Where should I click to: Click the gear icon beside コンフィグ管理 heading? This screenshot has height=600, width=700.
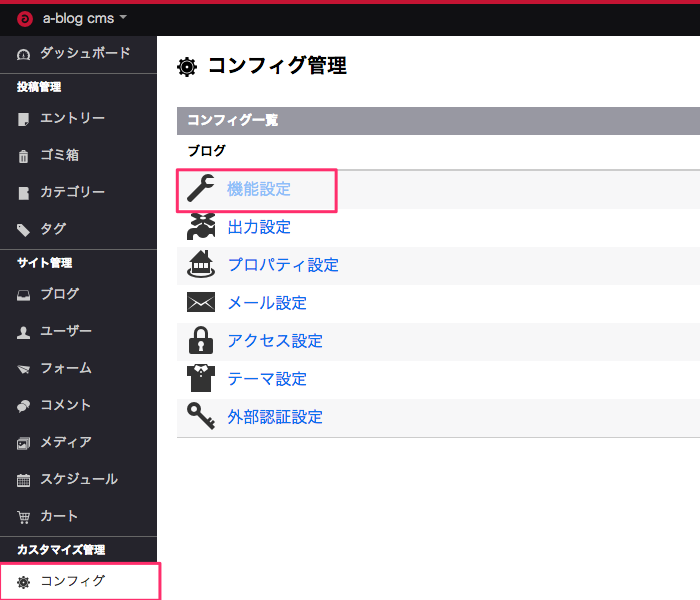click(187, 67)
